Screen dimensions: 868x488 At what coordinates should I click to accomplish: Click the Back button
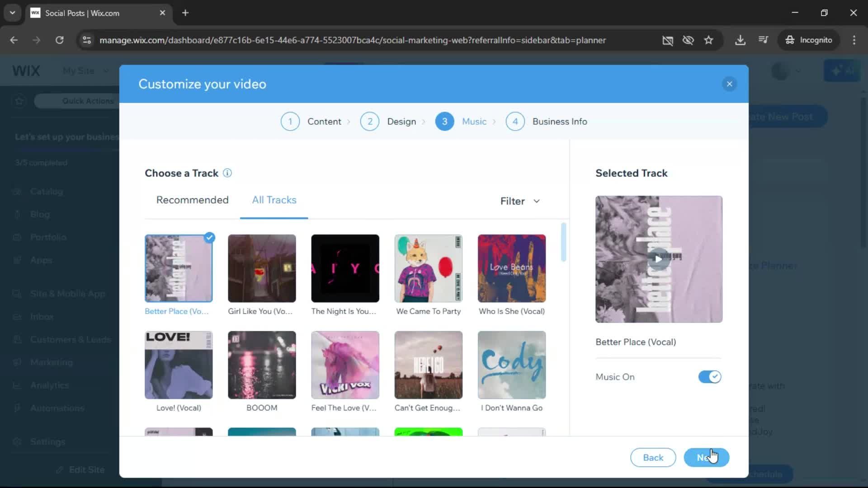point(653,458)
